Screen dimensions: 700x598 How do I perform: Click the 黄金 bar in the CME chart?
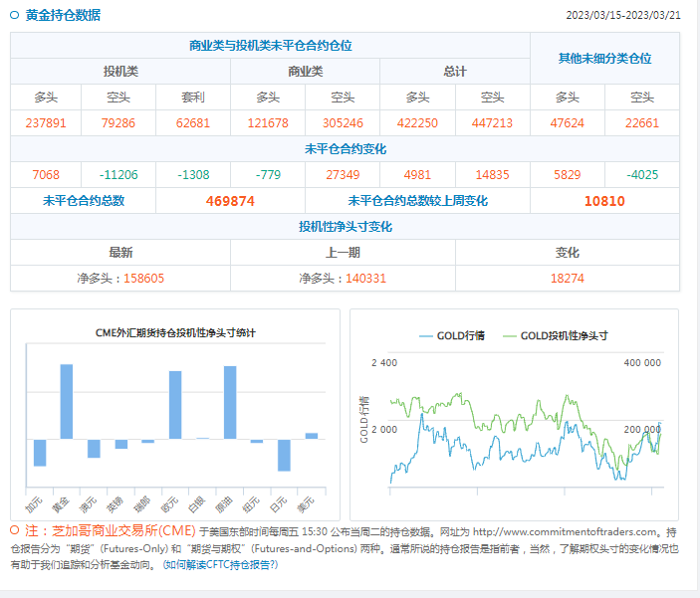67,401
